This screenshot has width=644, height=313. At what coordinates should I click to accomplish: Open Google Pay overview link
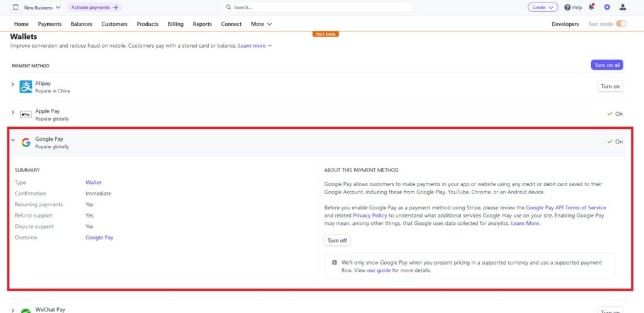click(99, 238)
